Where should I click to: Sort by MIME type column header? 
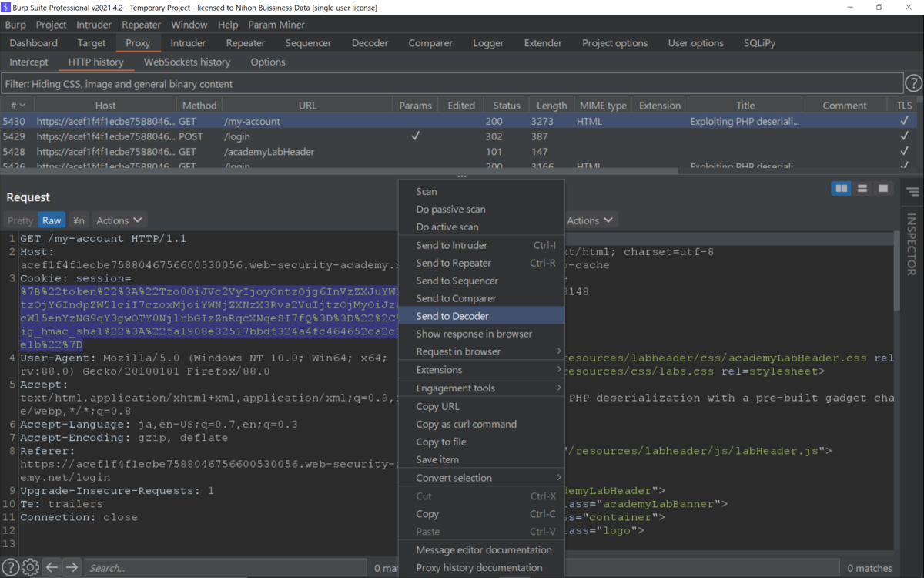click(x=603, y=106)
